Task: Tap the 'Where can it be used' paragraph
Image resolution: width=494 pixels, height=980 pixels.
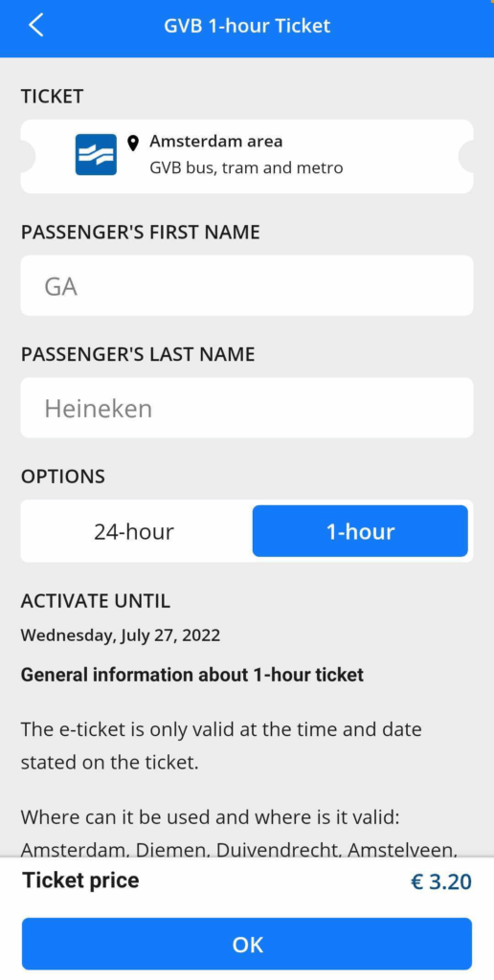Action: click(x=239, y=833)
